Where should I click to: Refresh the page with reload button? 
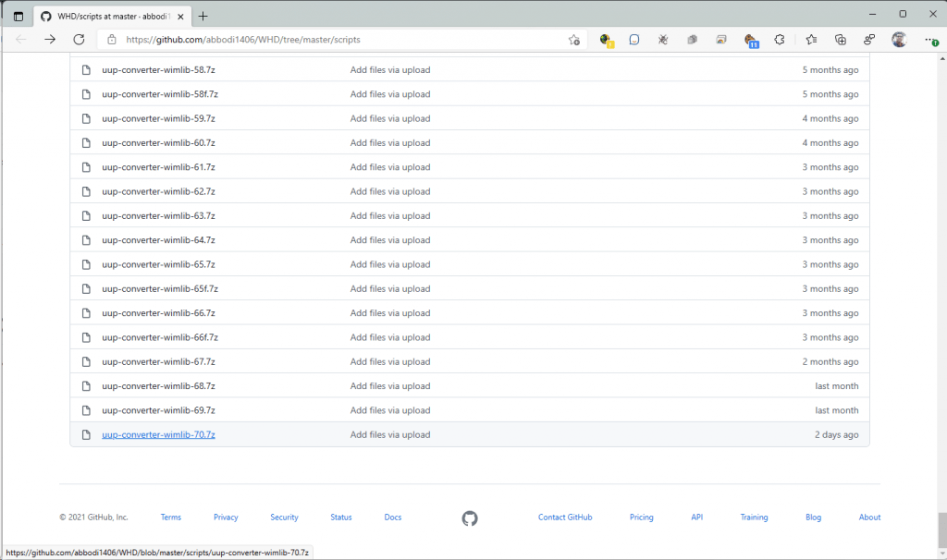tap(79, 40)
